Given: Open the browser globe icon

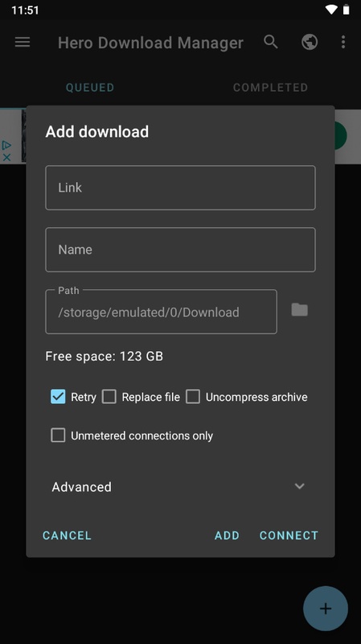Looking at the screenshot, I should click(x=310, y=42).
